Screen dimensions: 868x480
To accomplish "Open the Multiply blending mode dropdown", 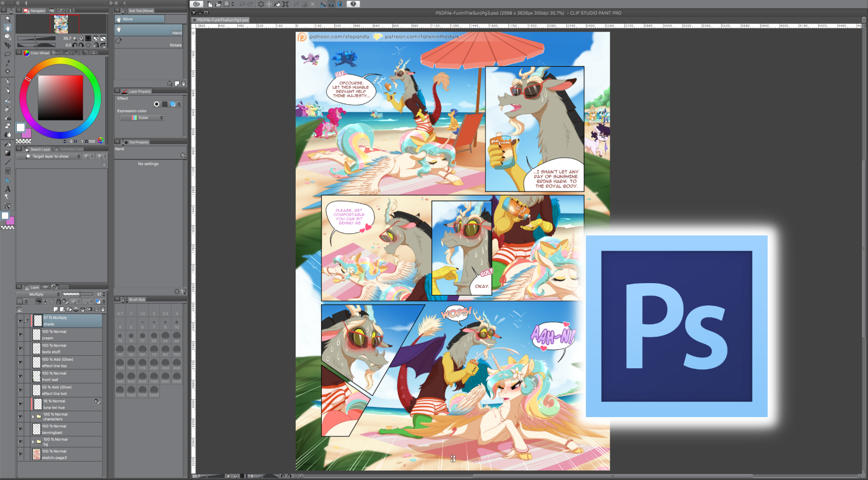I will [x=39, y=295].
